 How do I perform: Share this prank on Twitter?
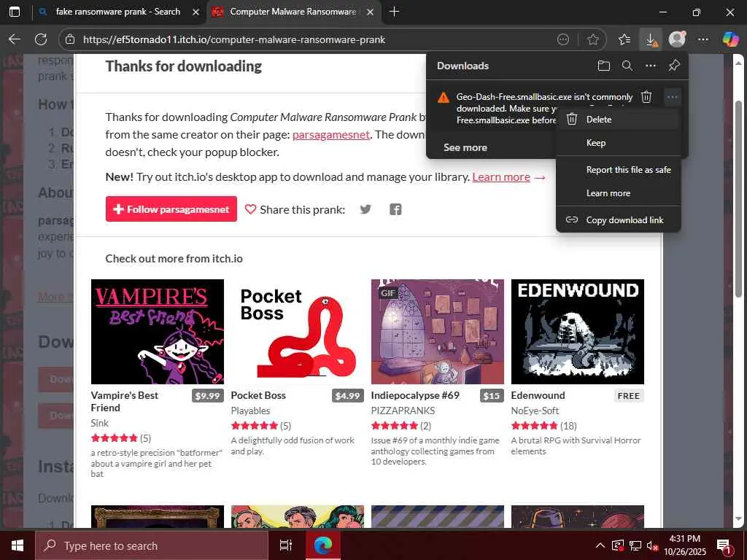pyautogui.click(x=365, y=209)
